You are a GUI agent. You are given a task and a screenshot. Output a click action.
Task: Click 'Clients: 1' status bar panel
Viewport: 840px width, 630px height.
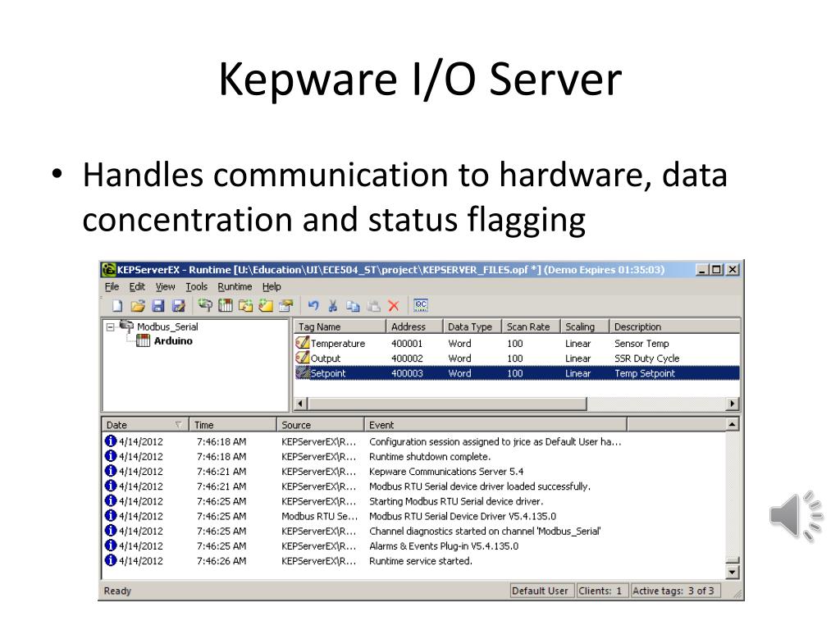pos(601,591)
